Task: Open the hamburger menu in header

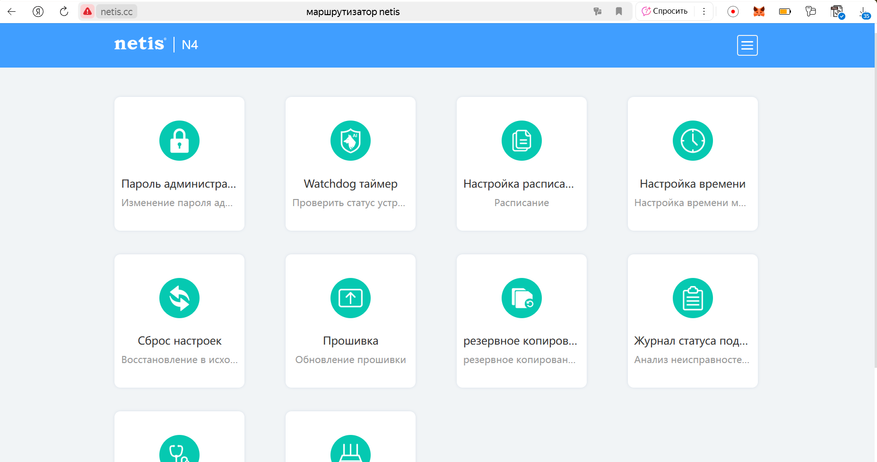Action: [747, 45]
